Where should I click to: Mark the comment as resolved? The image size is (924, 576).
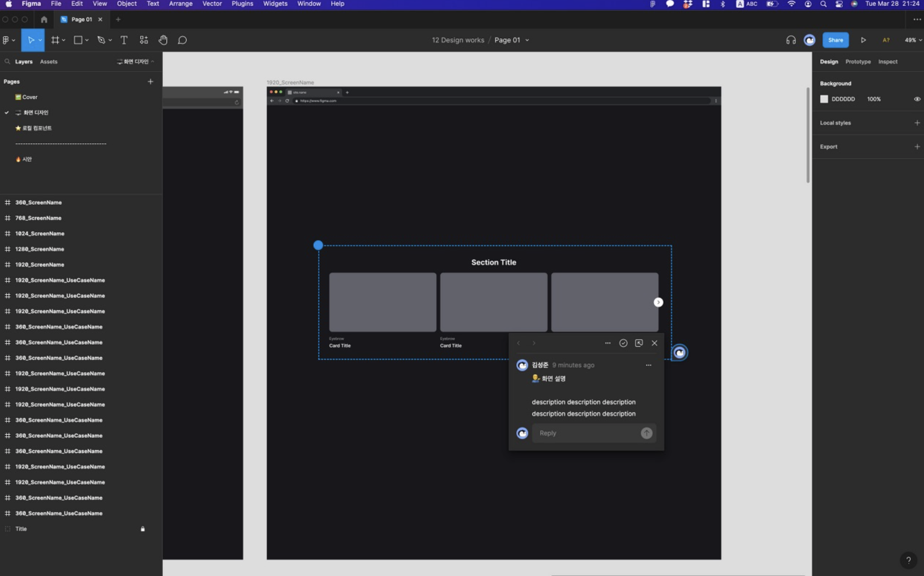(x=623, y=343)
